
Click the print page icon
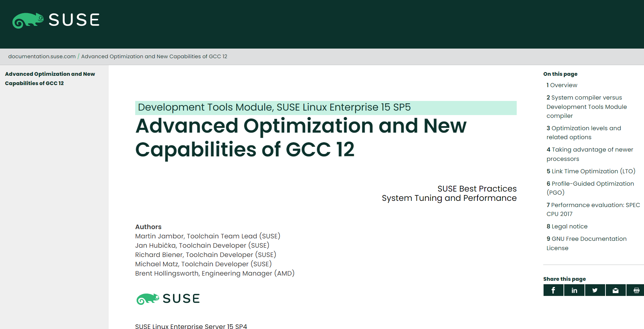pos(636,290)
